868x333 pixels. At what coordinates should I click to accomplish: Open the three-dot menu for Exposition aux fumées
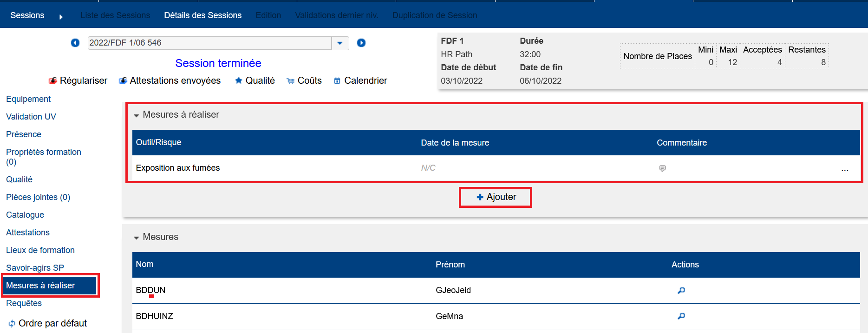point(844,170)
